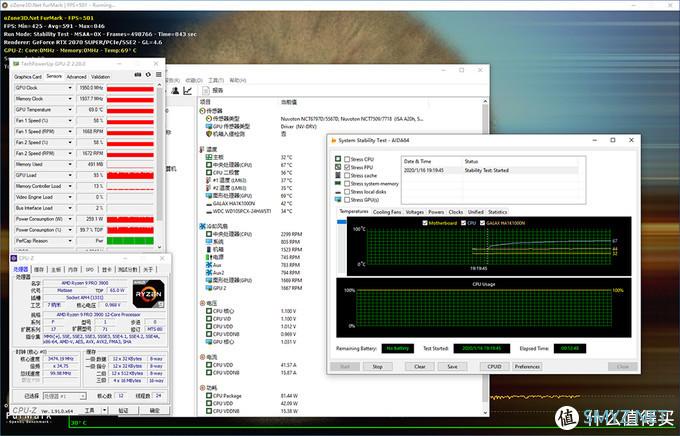680x436 pixels.
Task: Click the graph icon in the AIDA64 toolbar
Action: pos(187,90)
